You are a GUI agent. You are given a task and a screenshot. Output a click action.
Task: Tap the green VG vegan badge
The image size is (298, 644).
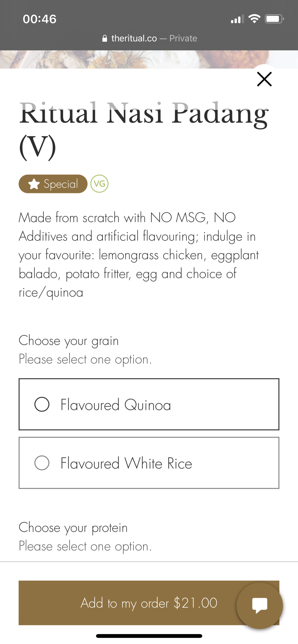(99, 184)
